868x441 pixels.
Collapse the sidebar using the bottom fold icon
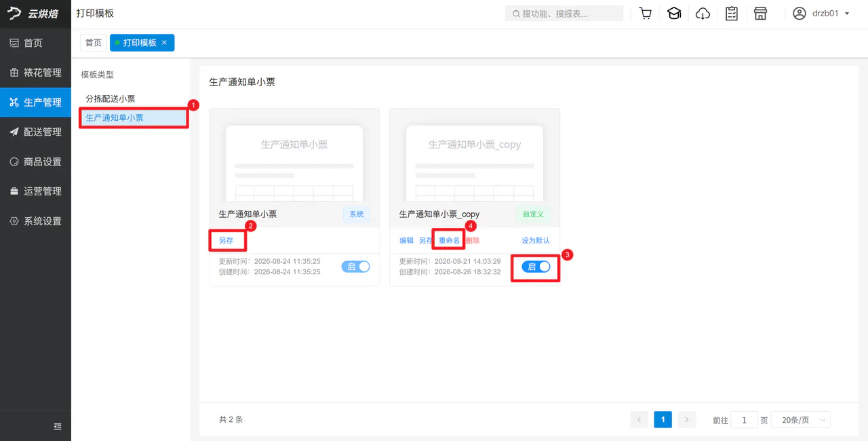58,426
